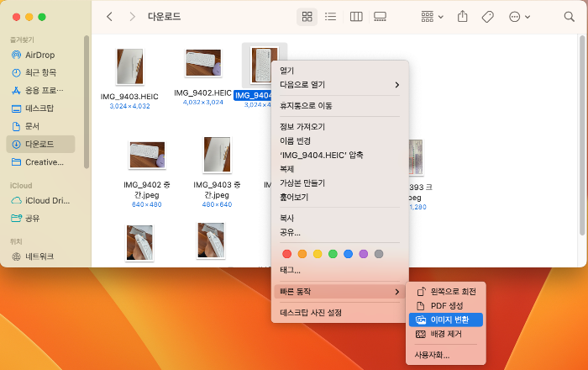Viewport: 588px width, 370px height.
Task: Click the search magnifier icon
Action: click(x=569, y=17)
